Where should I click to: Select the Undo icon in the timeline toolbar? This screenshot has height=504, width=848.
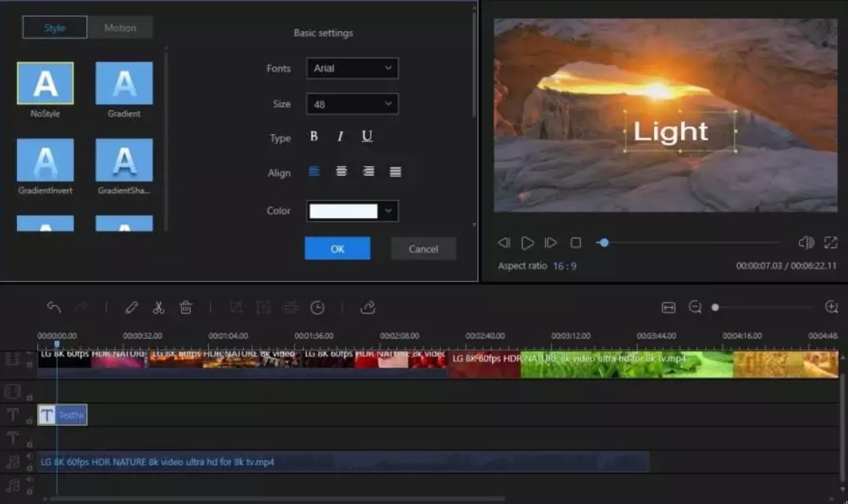(53, 307)
